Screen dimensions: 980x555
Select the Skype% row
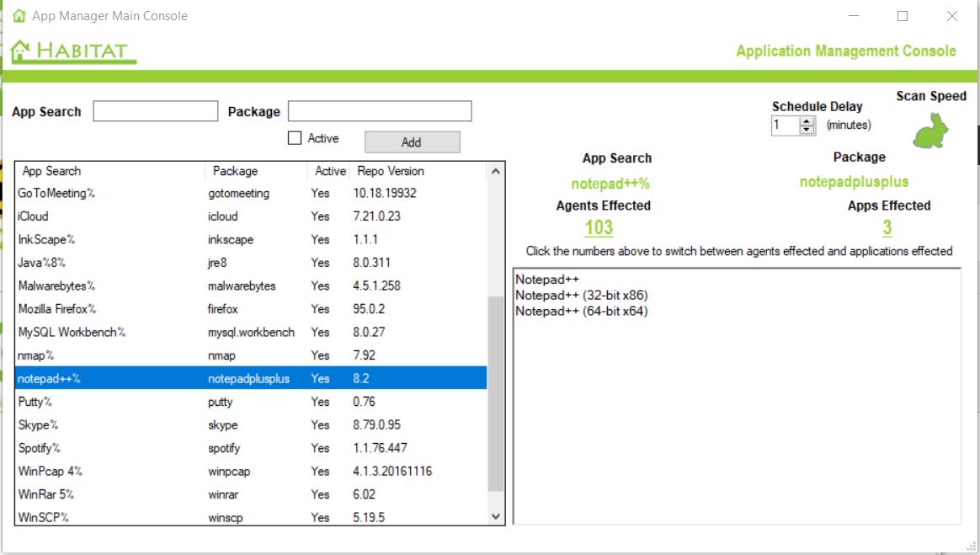point(251,424)
